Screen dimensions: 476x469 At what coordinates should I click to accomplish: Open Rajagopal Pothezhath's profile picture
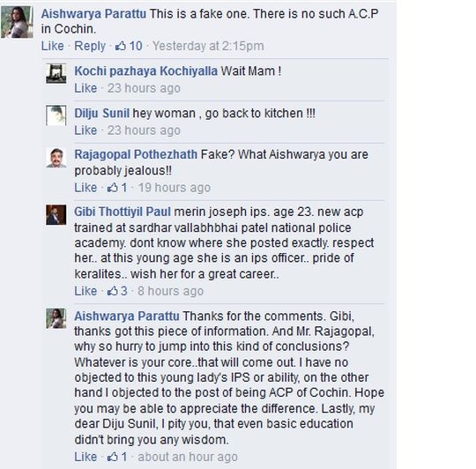pos(56,158)
